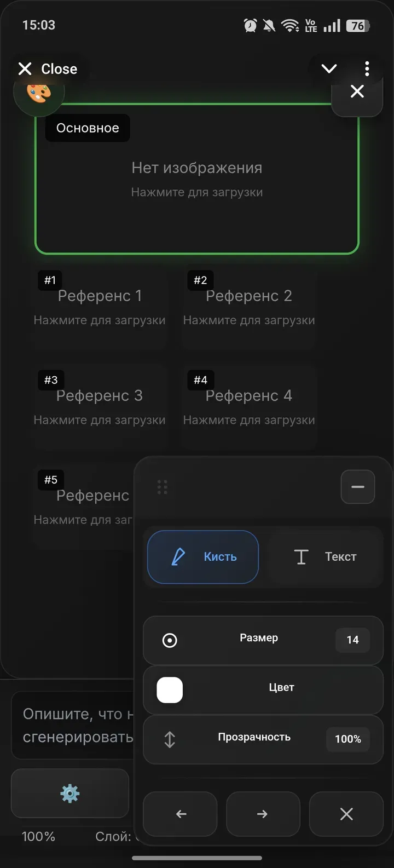Grab the dotted drag handle of the panel
Viewport: 394px width, 868px height.
162,487
